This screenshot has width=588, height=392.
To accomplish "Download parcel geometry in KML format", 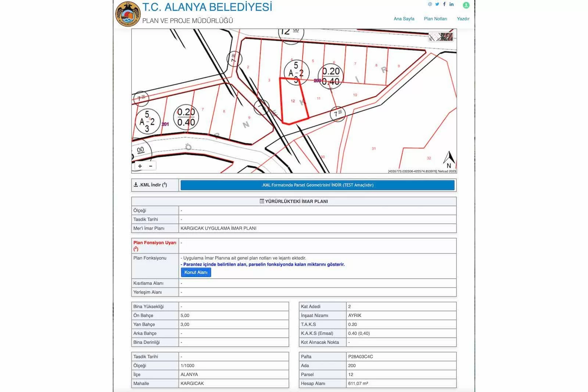I will pyautogui.click(x=318, y=185).
